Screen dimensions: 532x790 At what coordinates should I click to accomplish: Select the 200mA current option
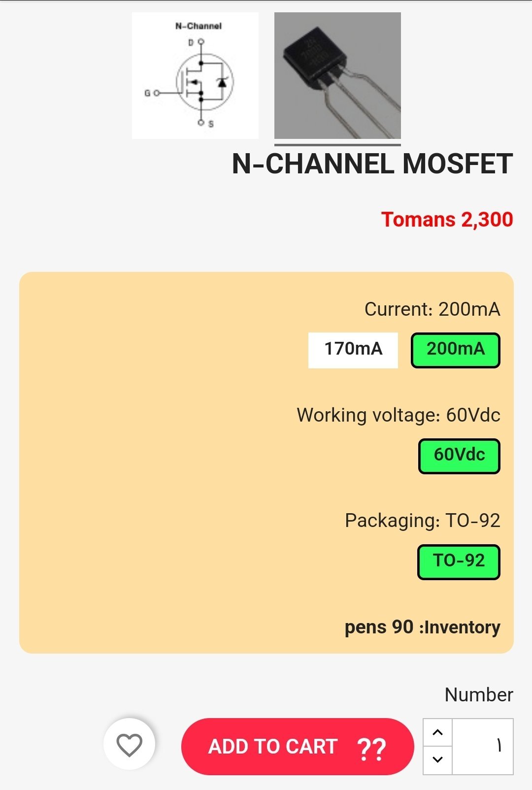(x=456, y=350)
